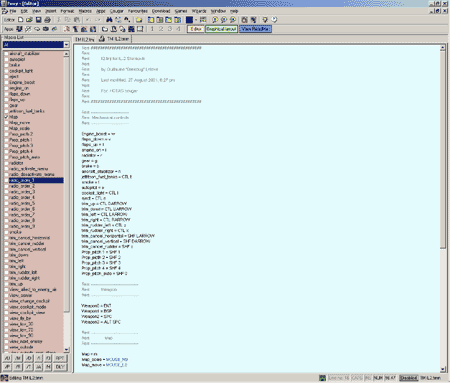Select the highlighted radio_order_1 macro row
The width and height of the screenshot is (450, 383).
coord(36,180)
